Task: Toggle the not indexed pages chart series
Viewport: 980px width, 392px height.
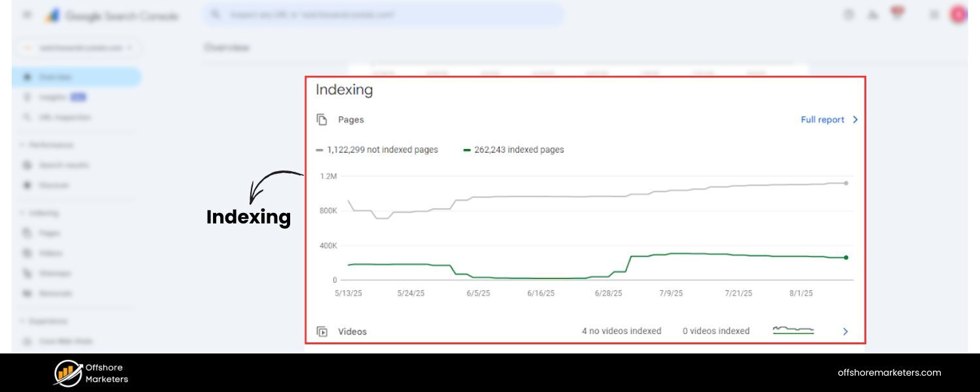Action: coord(377,150)
